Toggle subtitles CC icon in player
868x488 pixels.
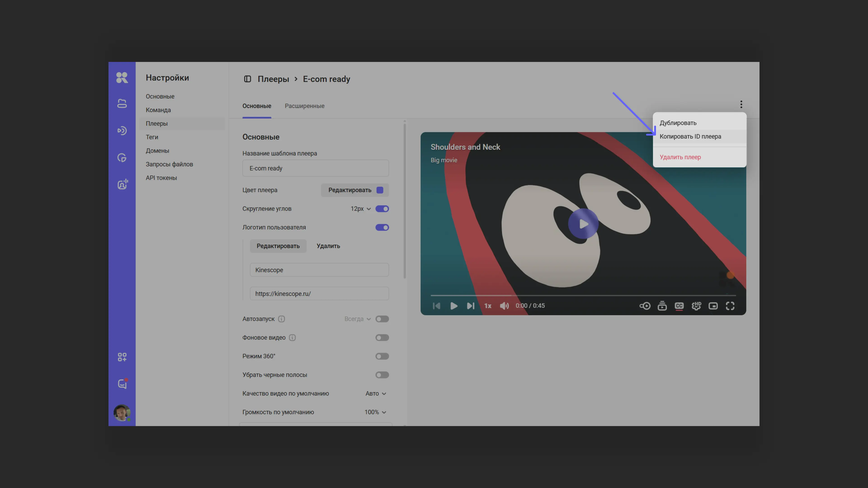coord(679,306)
